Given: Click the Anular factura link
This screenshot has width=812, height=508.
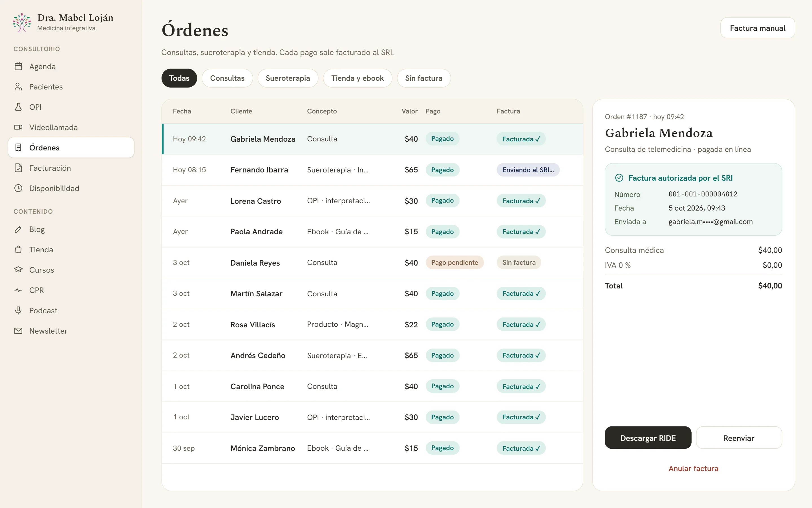Looking at the screenshot, I should pos(693,468).
